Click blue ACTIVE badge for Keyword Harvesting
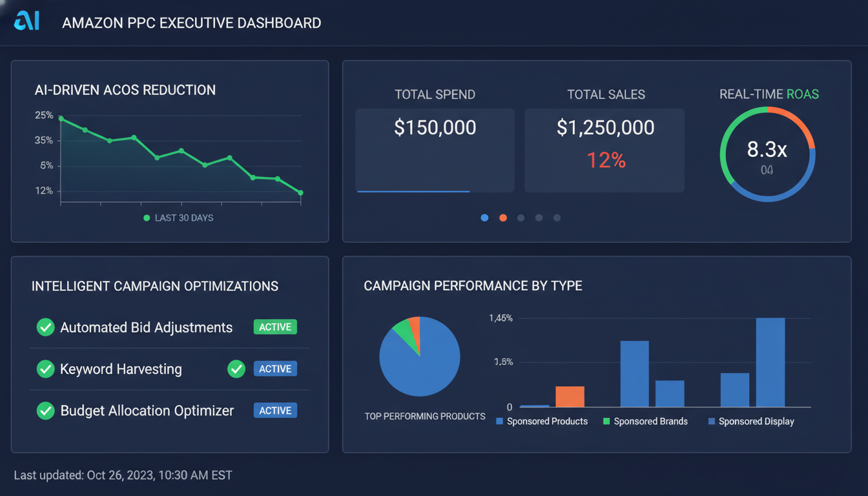 point(275,369)
